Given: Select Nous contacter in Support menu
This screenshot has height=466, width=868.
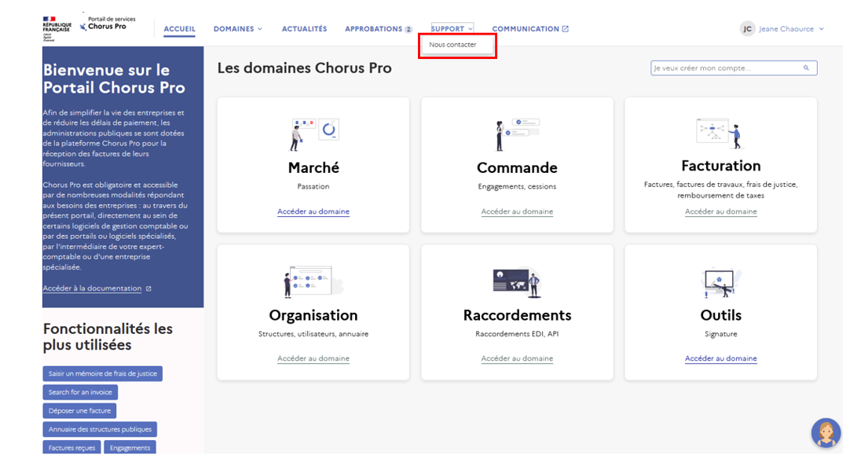Looking at the screenshot, I should [452, 45].
